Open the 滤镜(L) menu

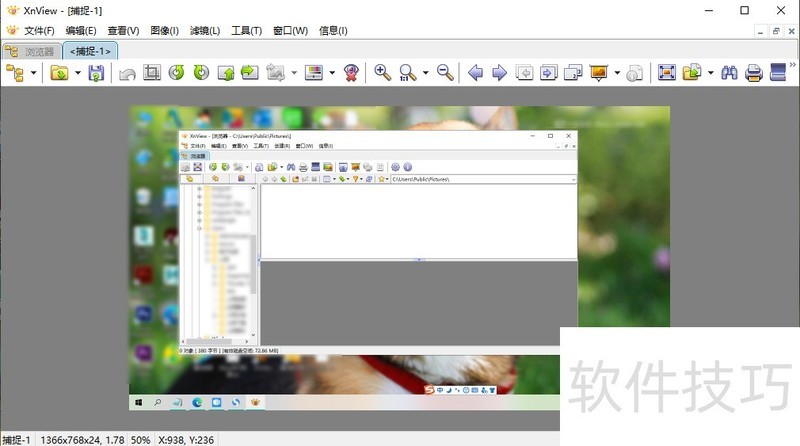tap(205, 31)
